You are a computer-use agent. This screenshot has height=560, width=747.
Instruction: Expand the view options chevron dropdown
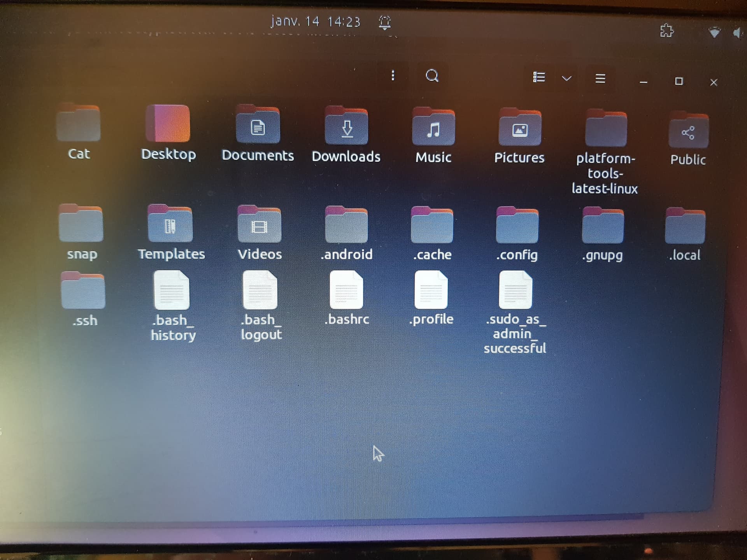coord(566,78)
